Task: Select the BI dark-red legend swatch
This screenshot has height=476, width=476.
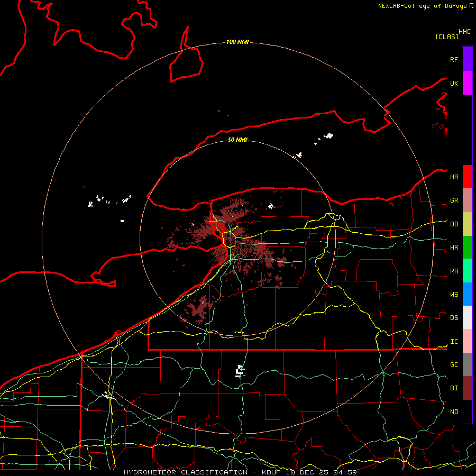Action: [x=467, y=388]
